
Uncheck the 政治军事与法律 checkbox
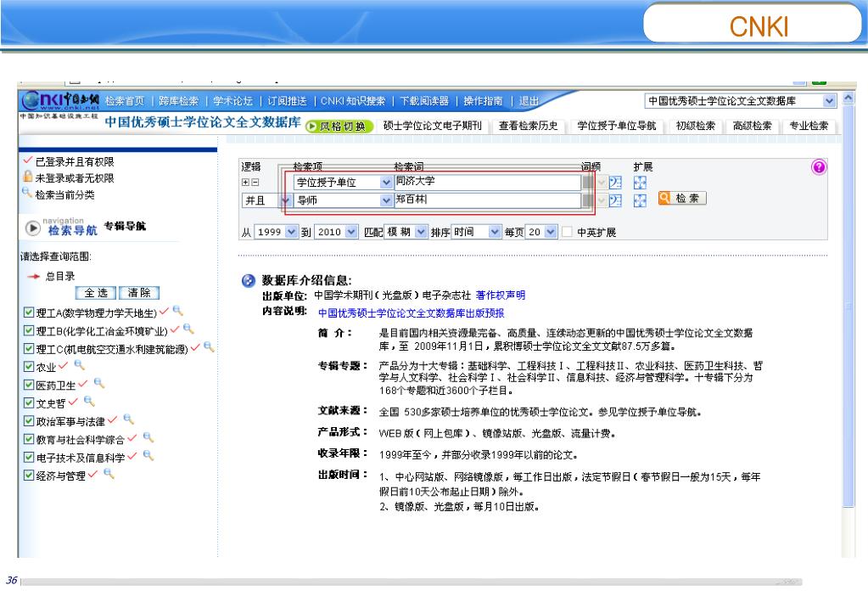29,421
